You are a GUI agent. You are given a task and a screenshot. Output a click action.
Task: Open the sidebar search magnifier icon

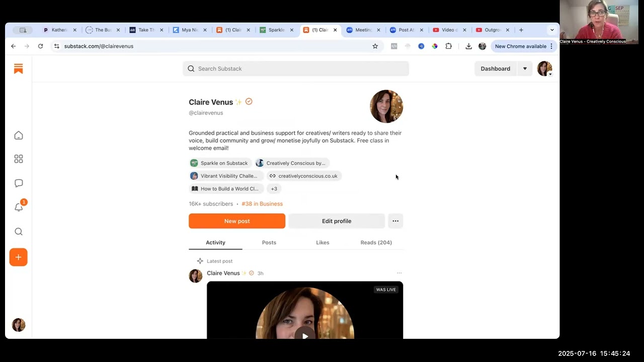tap(19, 232)
